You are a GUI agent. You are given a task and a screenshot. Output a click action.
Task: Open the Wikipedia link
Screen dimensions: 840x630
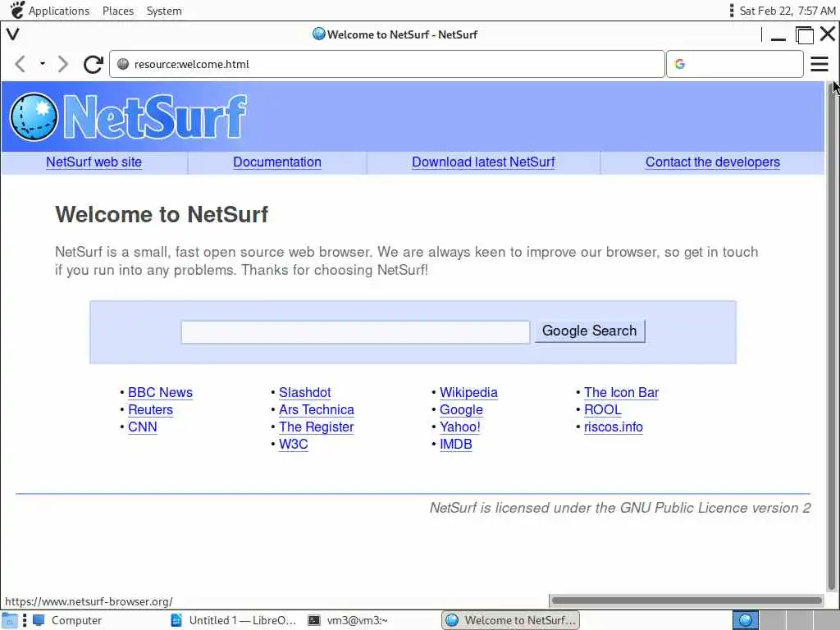tap(468, 392)
